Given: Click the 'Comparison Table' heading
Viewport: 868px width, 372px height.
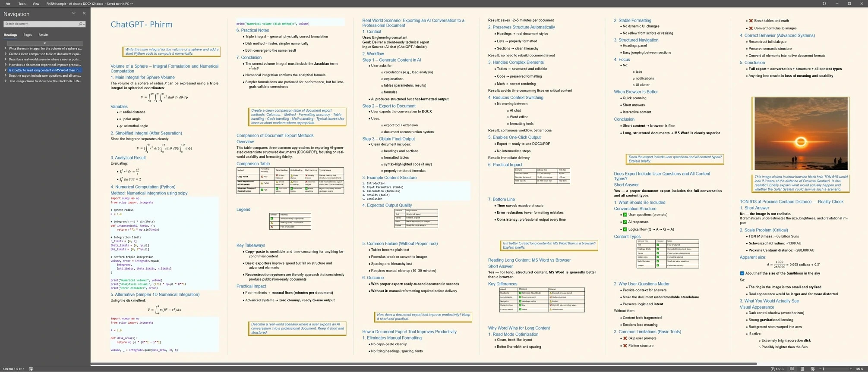Looking at the screenshot, I should pos(253,164).
